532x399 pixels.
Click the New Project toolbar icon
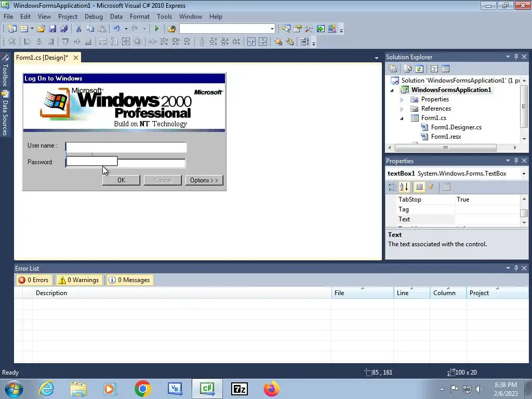[x=12, y=29]
